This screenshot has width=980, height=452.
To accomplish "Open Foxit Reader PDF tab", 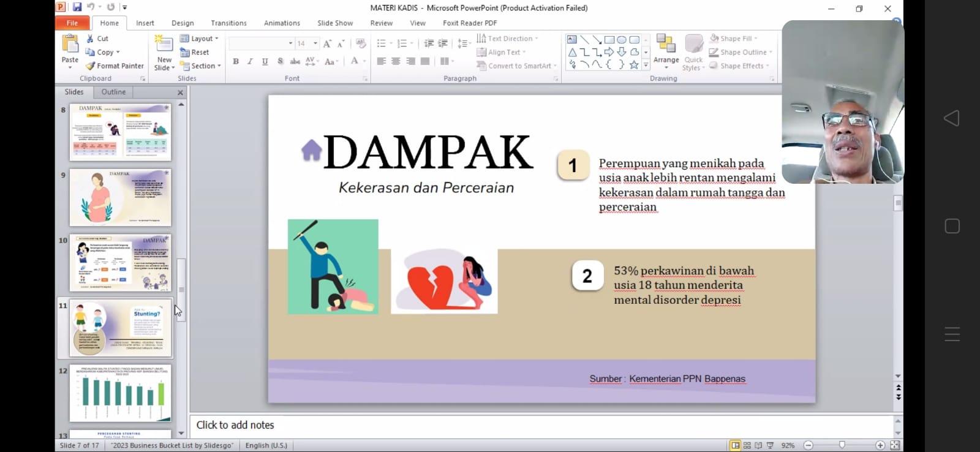I will (x=470, y=23).
